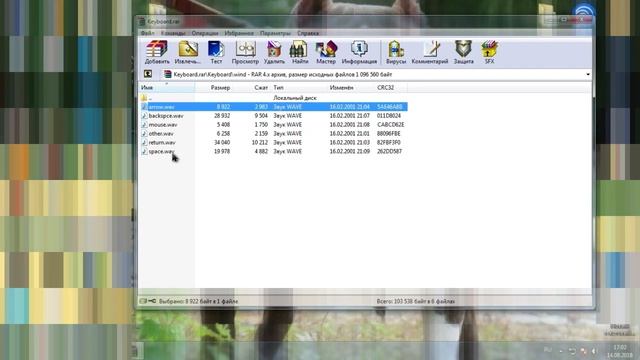Select the other.wav file name
Screen dimensions: 640x360
pyautogui.click(x=161, y=134)
